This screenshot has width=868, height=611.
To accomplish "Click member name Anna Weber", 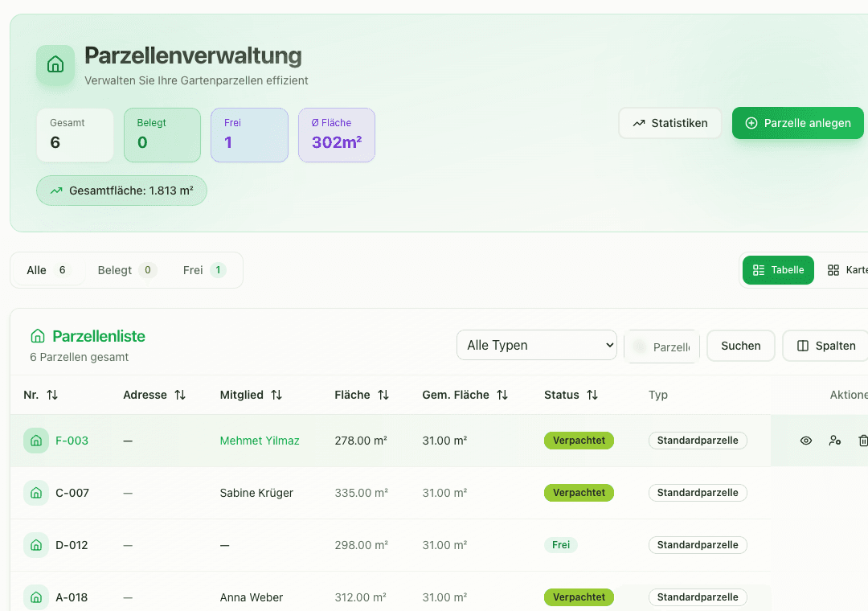I will (252, 597).
